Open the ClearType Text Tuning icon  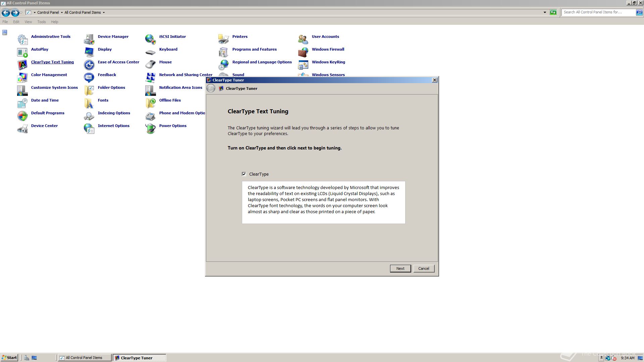coord(22,65)
